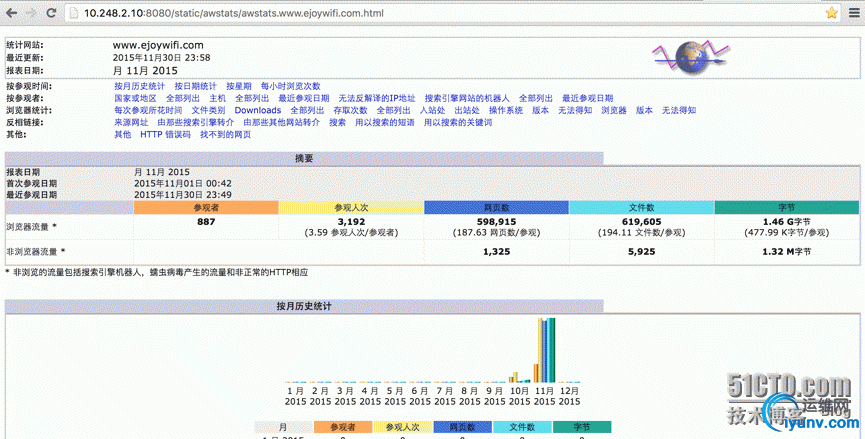Open the 文件类别 link
This screenshot has height=439, width=865.
click(x=209, y=110)
